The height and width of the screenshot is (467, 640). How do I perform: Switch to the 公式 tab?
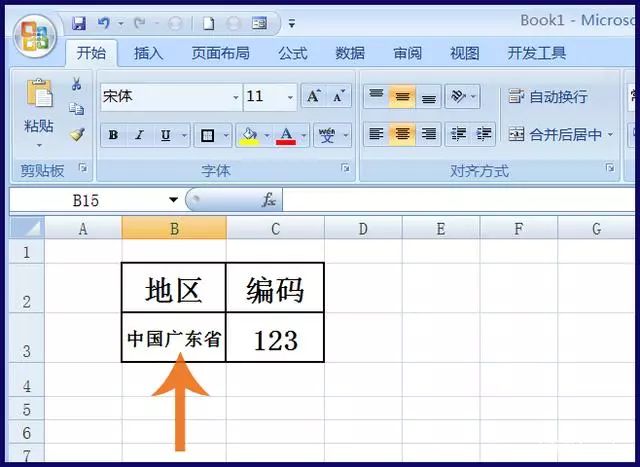(x=293, y=53)
